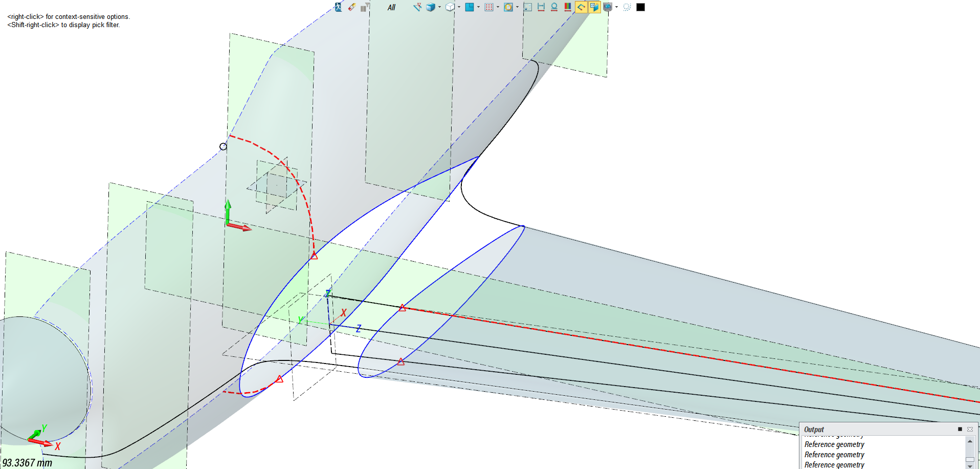The width and height of the screenshot is (980, 469).
Task: Click the Output panel scrollbar thumb
Action: [x=970, y=459]
